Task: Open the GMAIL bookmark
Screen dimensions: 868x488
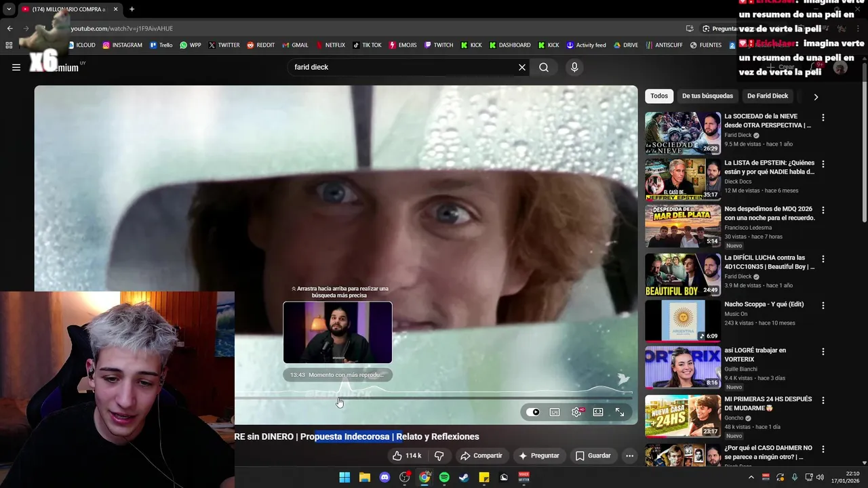Action: 295,45
